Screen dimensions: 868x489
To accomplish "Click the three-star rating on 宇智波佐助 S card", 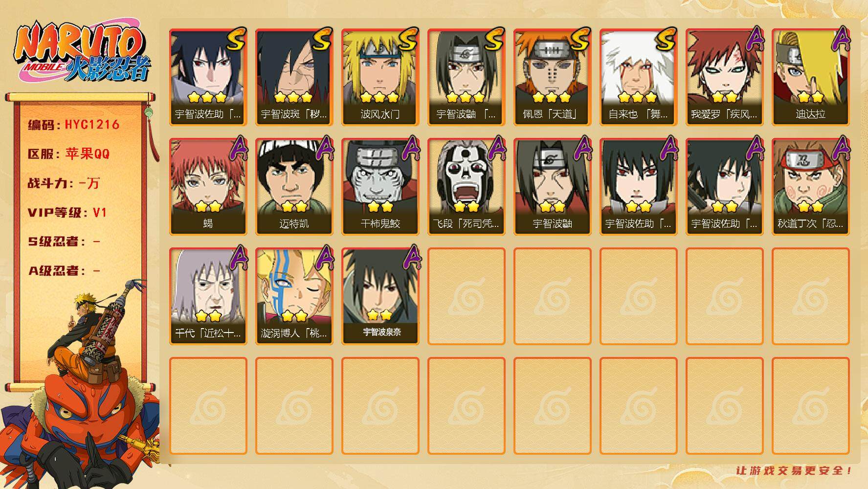I will [208, 97].
